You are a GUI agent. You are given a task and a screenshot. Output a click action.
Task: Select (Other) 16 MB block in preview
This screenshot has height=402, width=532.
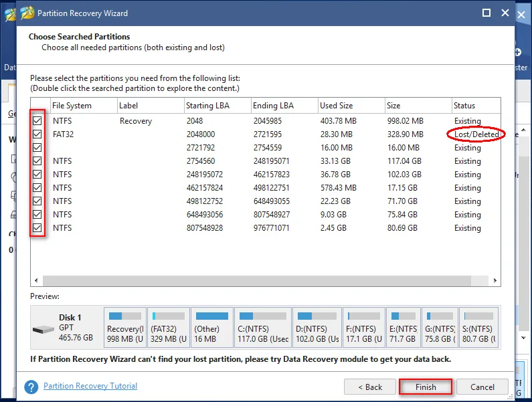coord(212,327)
